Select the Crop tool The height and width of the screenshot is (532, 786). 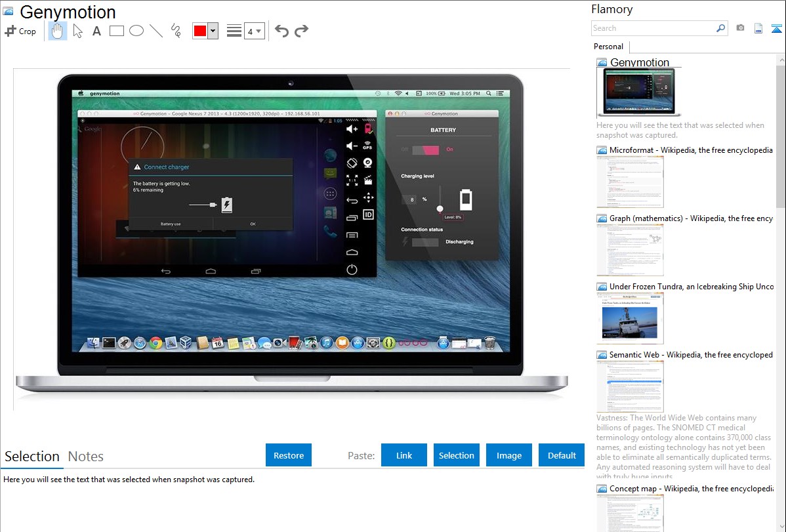pyautogui.click(x=20, y=31)
